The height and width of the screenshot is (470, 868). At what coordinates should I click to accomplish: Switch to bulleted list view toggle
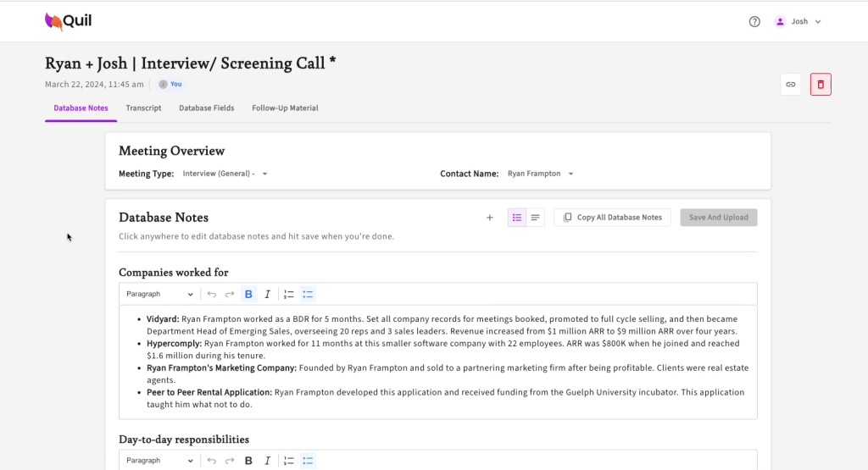517,218
